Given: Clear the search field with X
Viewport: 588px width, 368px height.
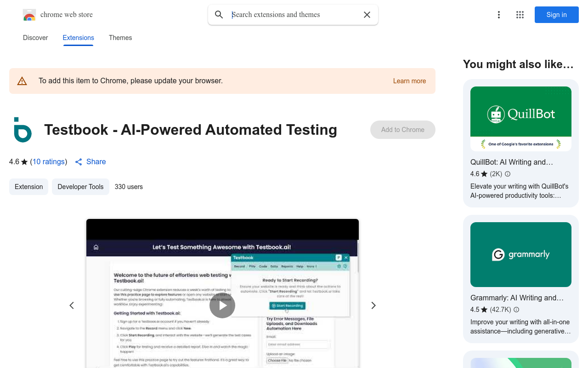Looking at the screenshot, I should click(x=367, y=15).
